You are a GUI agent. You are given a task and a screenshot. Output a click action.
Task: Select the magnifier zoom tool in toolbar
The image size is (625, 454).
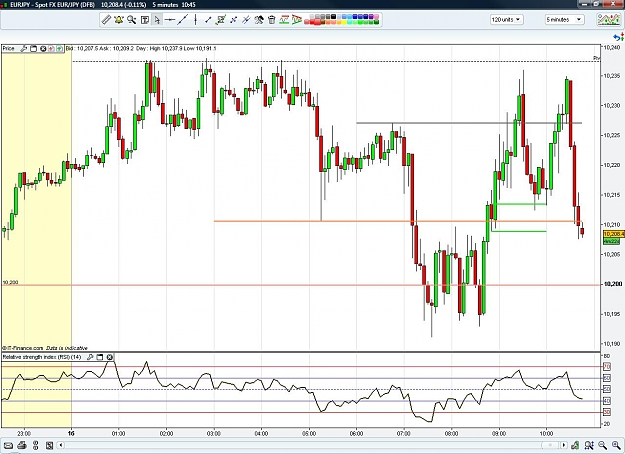132,20
